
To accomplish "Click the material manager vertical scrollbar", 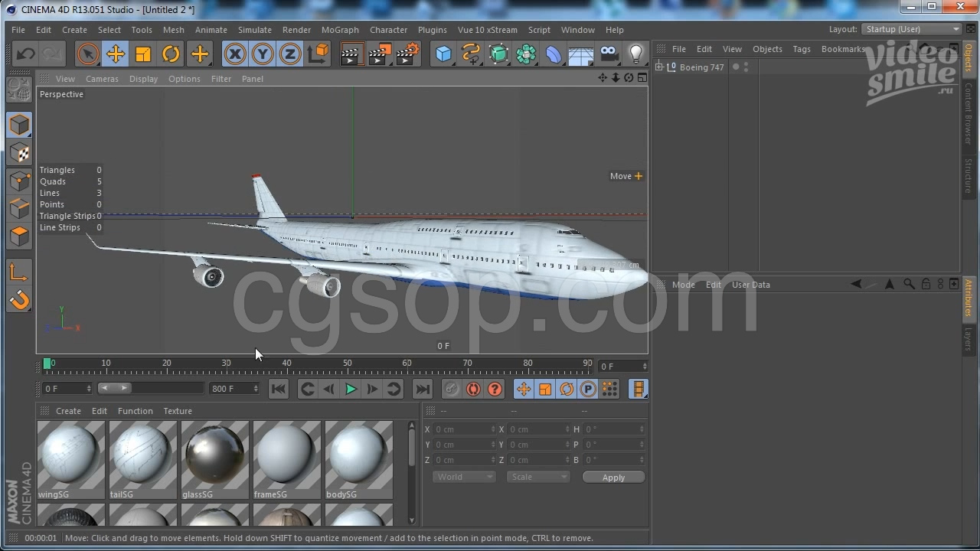I will [412, 473].
